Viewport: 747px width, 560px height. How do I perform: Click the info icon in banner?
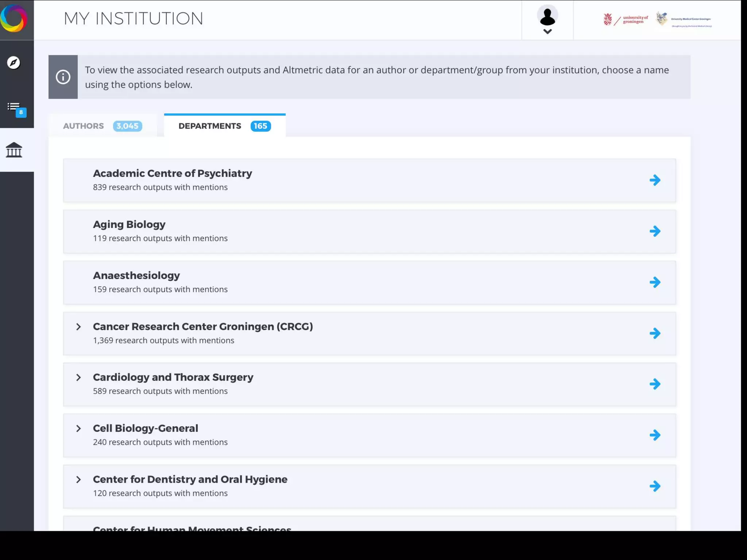tap(63, 77)
